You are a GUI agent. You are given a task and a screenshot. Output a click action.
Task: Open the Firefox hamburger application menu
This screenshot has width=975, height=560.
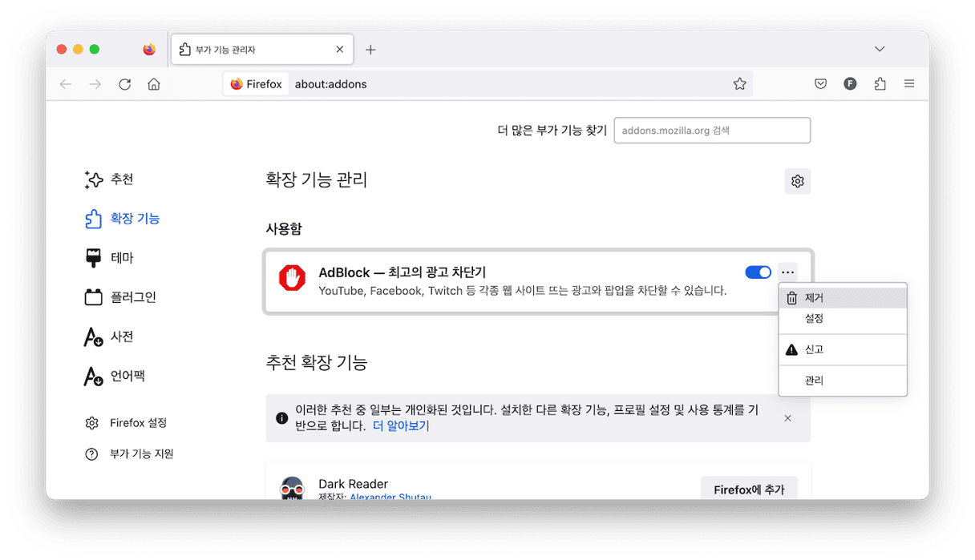[x=909, y=84]
